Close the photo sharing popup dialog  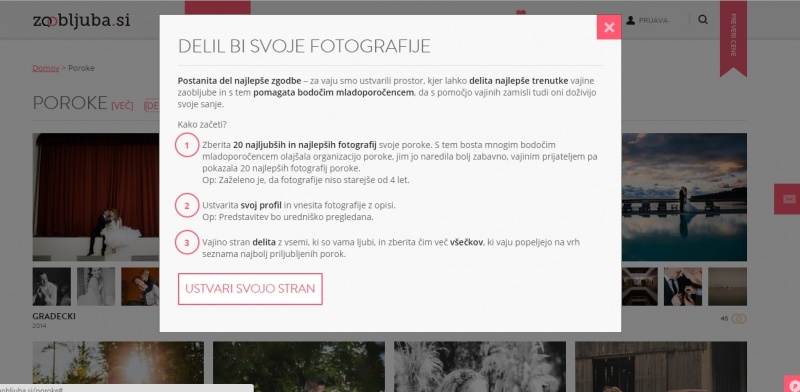[x=609, y=27]
